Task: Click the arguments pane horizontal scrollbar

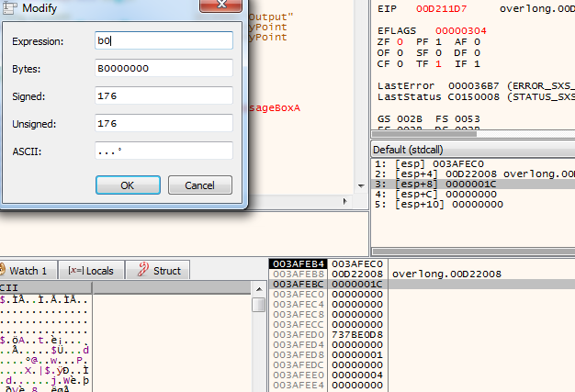Action: coord(473,252)
